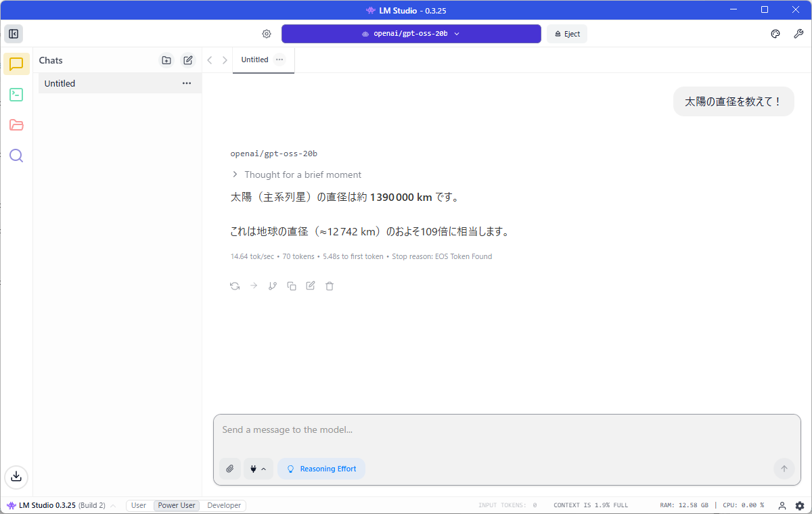The image size is (812, 514).
Task: Eject the loaded model
Action: [567, 34]
